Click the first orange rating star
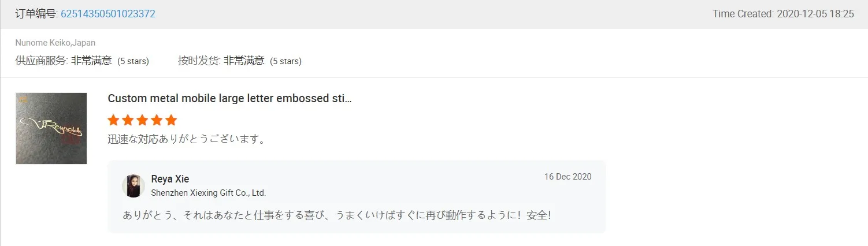Screen dimensions: 868x246 tap(114, 120)
